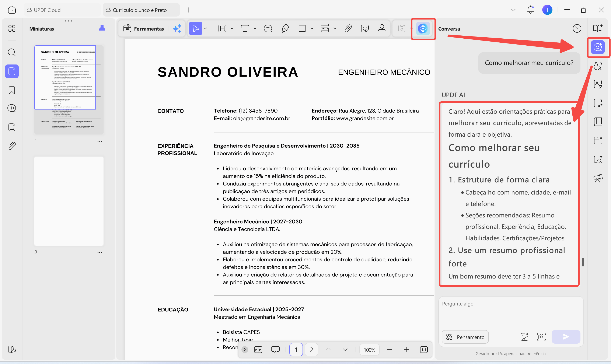The image size is (611, 364).
Task: Select the pencil drawing tool
Action: point(285,28)
